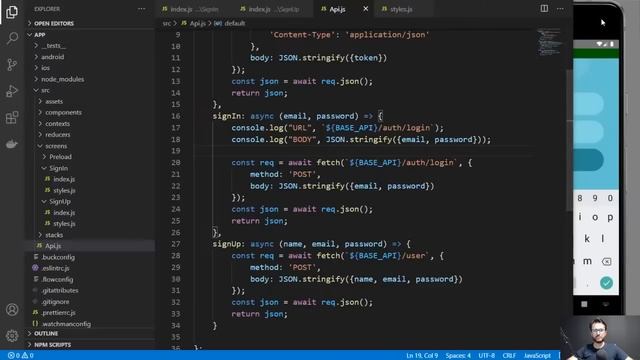Open the Source Control view
This screenshot has width=640, height=360.
click(x=12, y=64)
